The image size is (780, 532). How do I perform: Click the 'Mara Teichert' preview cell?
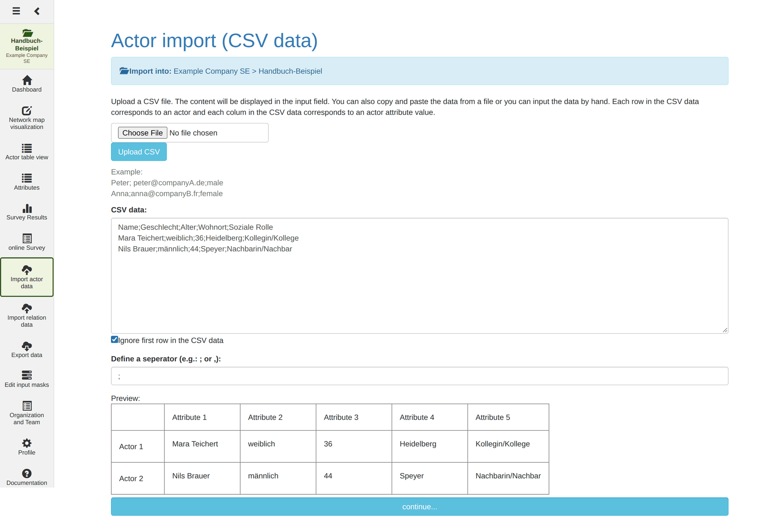(202, 446)
